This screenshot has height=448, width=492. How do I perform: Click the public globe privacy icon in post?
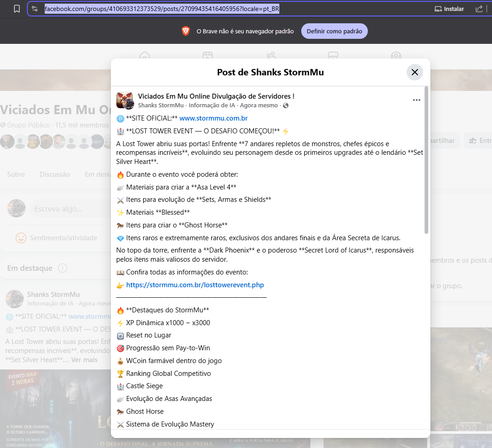pyautogui.click(x=286, y=105)
